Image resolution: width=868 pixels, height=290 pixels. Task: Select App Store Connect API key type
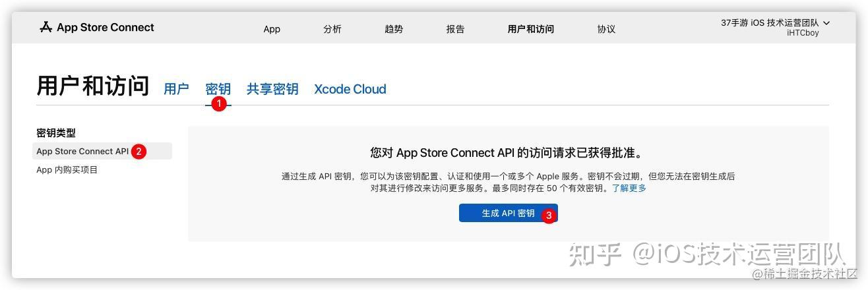pyautogui.click(x=102, y=151)
